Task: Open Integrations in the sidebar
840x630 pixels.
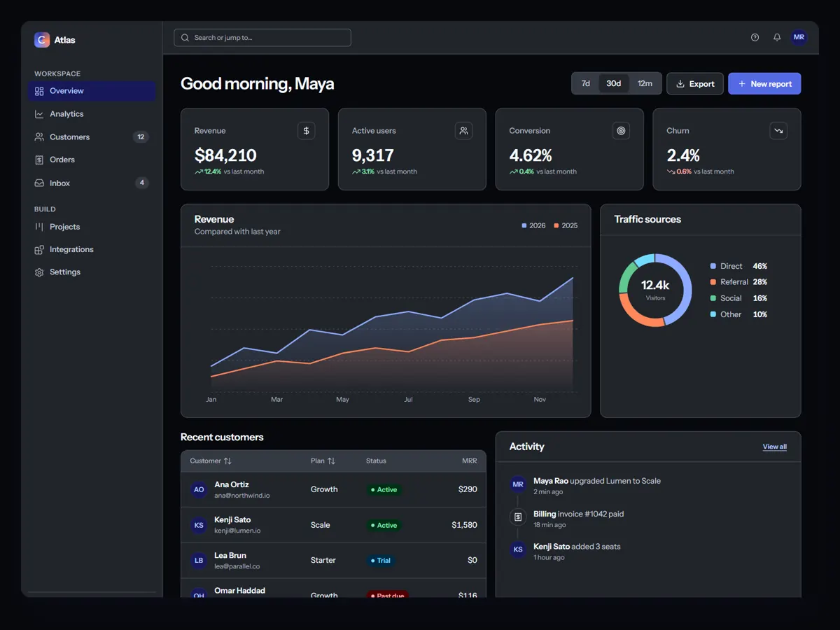Action: coord(92,249)
